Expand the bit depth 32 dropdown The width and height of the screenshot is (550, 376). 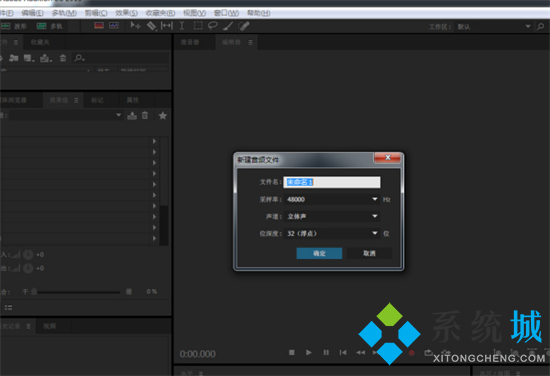point(331,233)
